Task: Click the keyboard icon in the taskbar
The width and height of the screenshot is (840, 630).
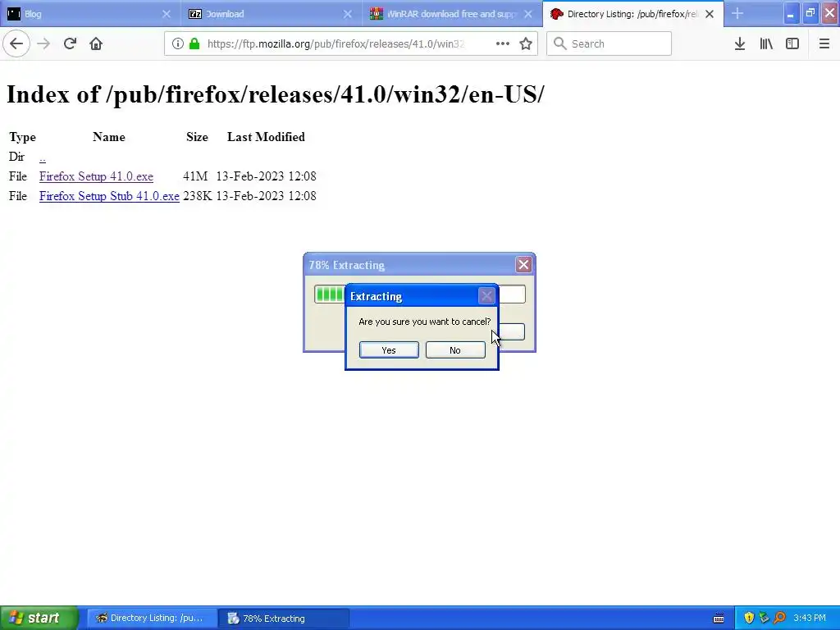Action: click(x=719, y=619)
